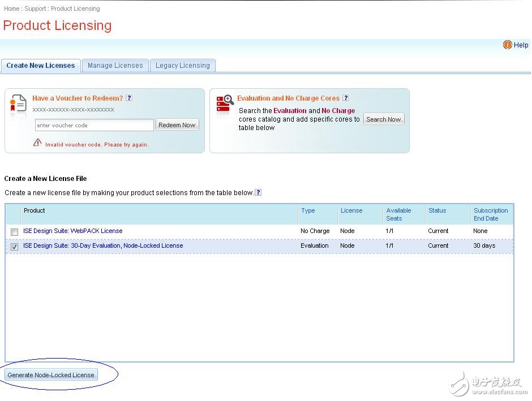Go to Home in the breadcrumb
The width and height of the screenshot is (532, 401).
coord(11,8)
